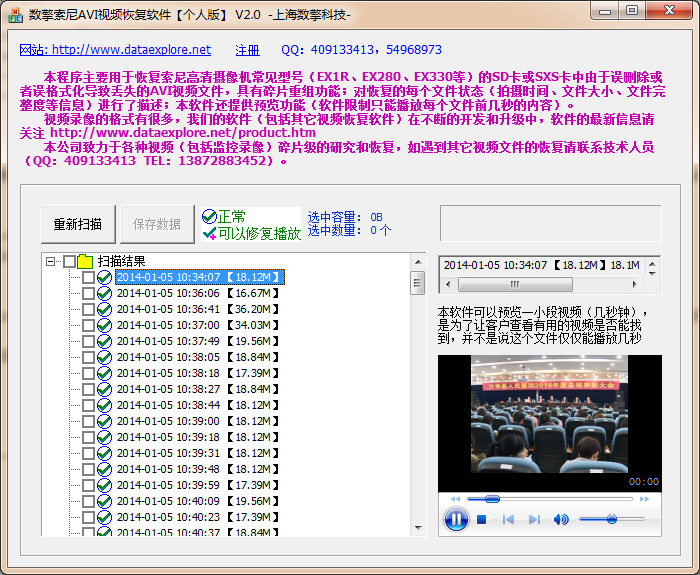This screenshot has height=575, width=700.
Task: Check the 2014-01-05 10:40:09 file checkbox
Action: (x=88, y=501)
